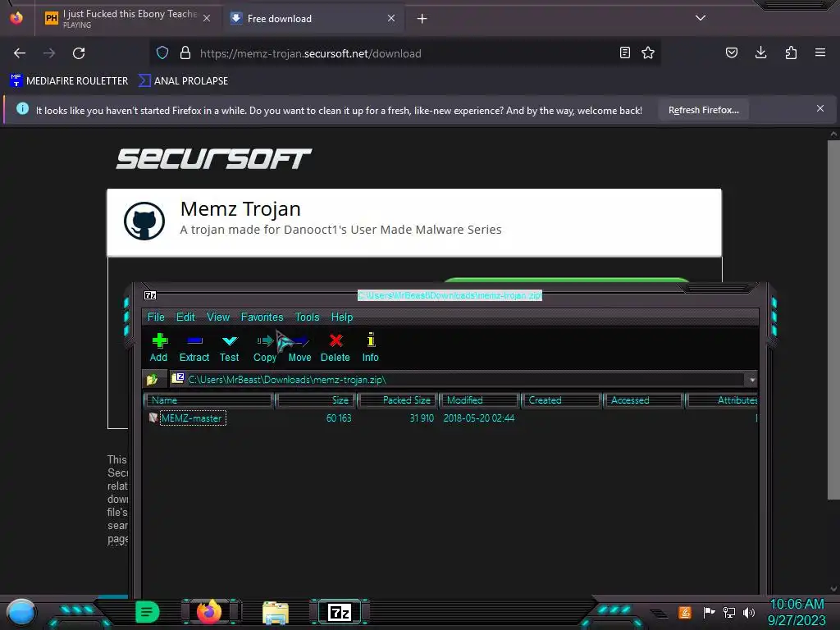
Task: Open the green notes app in taskbar
Action: (148, 612)
